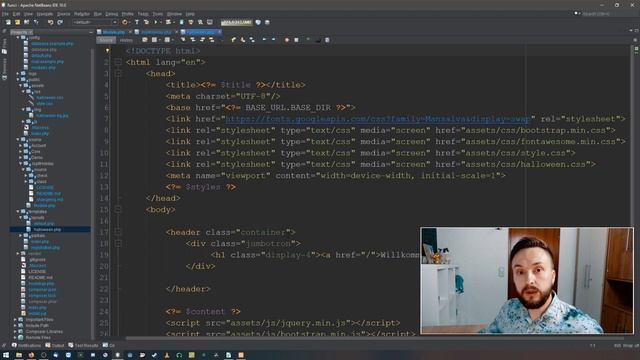This screenshot has width=640, height=360.
Task: Redo the last action via toolbar
Action: coord(60,22)
